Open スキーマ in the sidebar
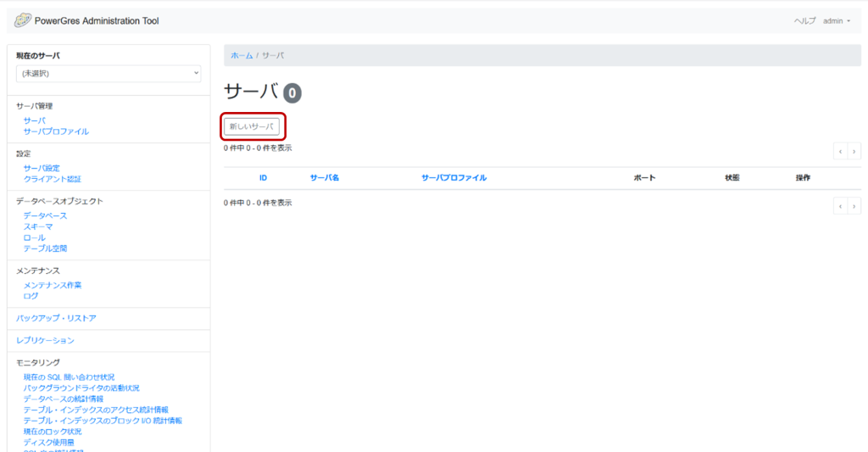The image size is (868, 452). coord(38,226)
